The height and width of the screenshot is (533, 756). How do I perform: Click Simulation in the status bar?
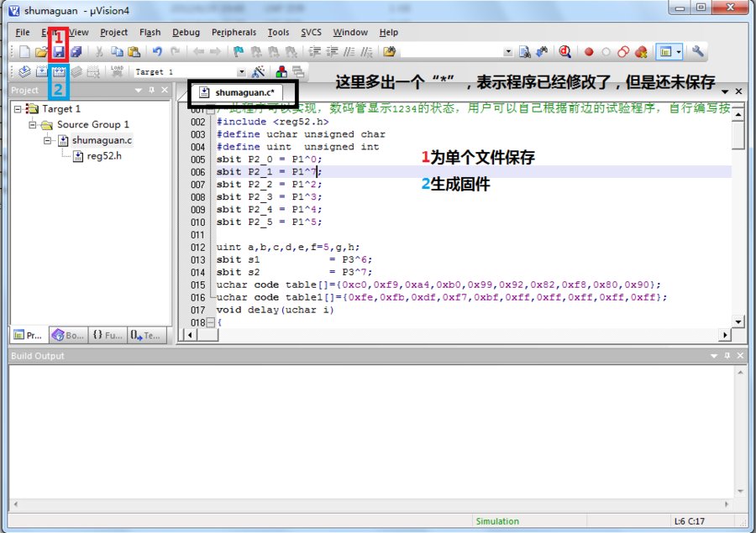click(x=500, y=521)
